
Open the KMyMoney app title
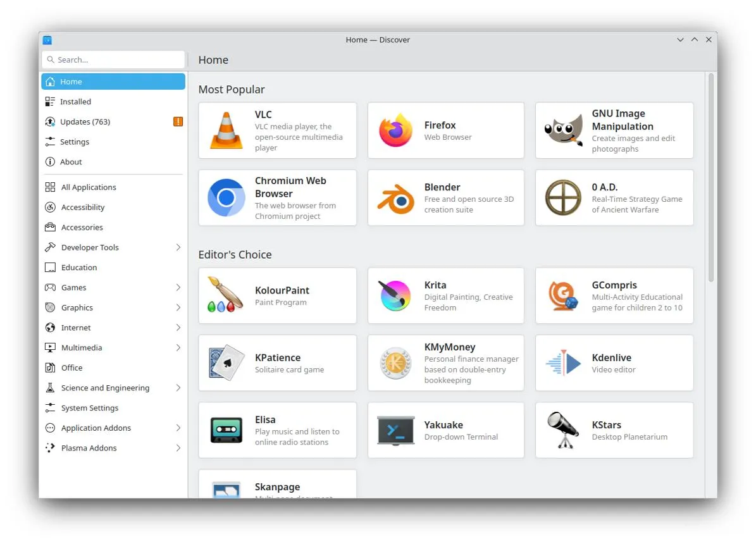point(450,347)
